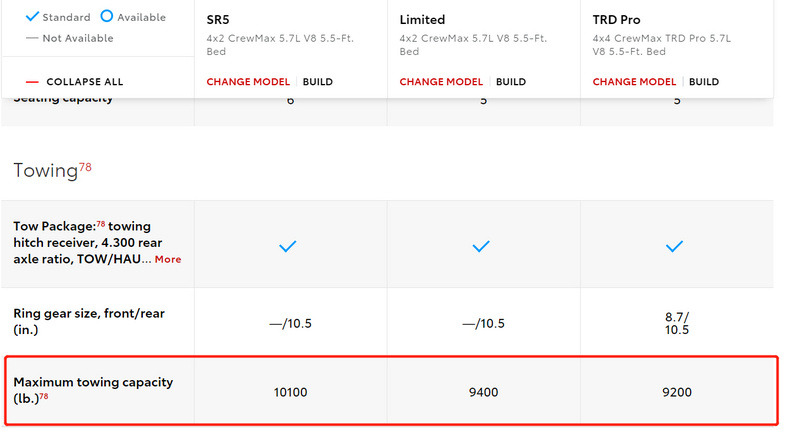Change model for the Limited column
Viewport: 800px width, 430px height.
point(441,82)
